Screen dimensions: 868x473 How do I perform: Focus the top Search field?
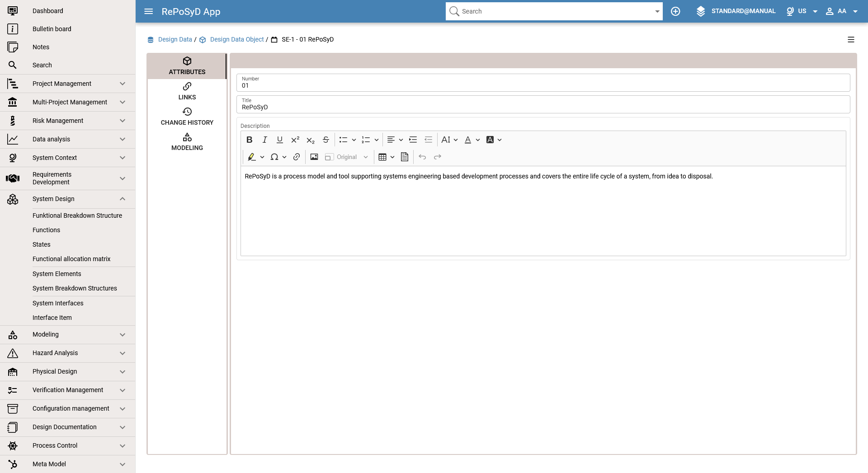555,11
